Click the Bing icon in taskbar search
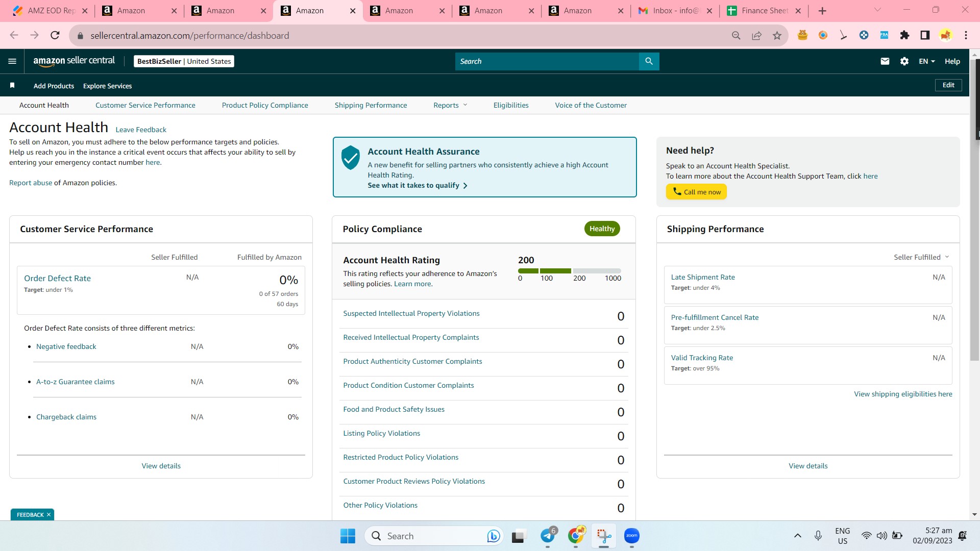The height and width of the screenshot is (551, 980). pos(493,536)
